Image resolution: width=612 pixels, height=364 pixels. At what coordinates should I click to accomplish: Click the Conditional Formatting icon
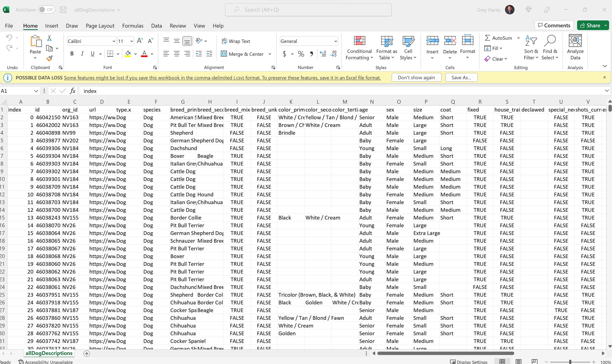[x=359, y=41]
